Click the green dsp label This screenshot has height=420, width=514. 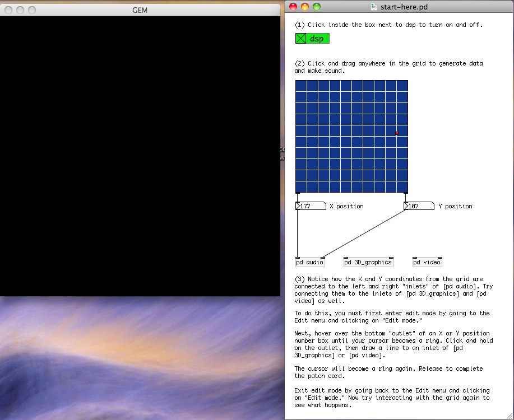pos(317,39)
